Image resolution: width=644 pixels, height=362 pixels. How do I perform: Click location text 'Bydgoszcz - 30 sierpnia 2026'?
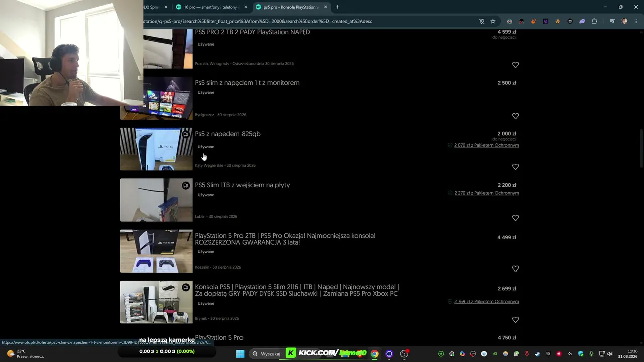[x=220, y=115]
